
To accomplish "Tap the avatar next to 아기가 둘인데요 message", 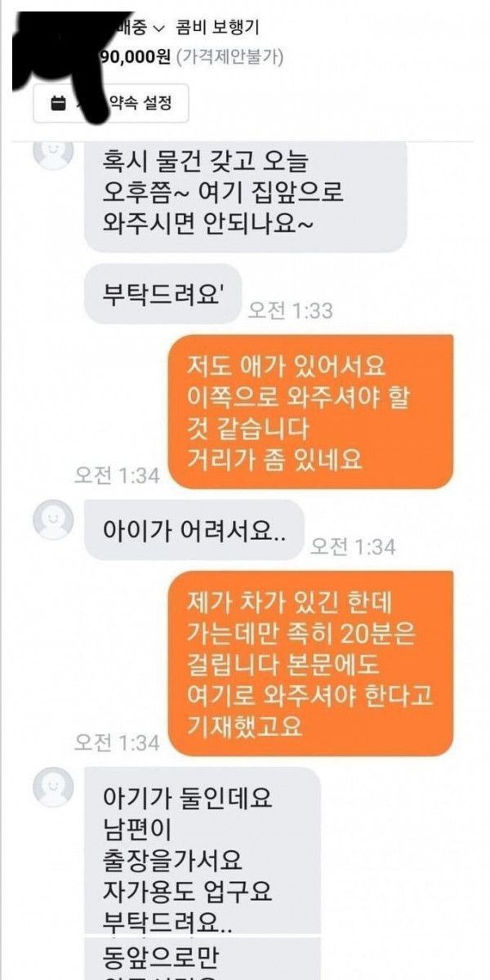I will point(54,786).
